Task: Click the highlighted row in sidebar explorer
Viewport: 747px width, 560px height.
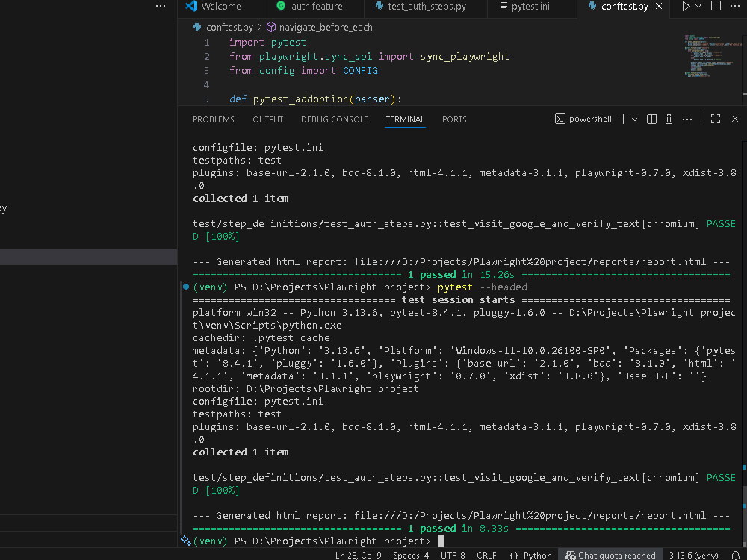Action: (x=89, y=257)
